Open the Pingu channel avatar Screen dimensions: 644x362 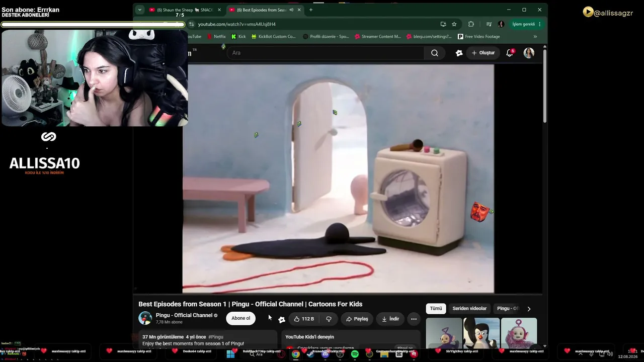145,318
